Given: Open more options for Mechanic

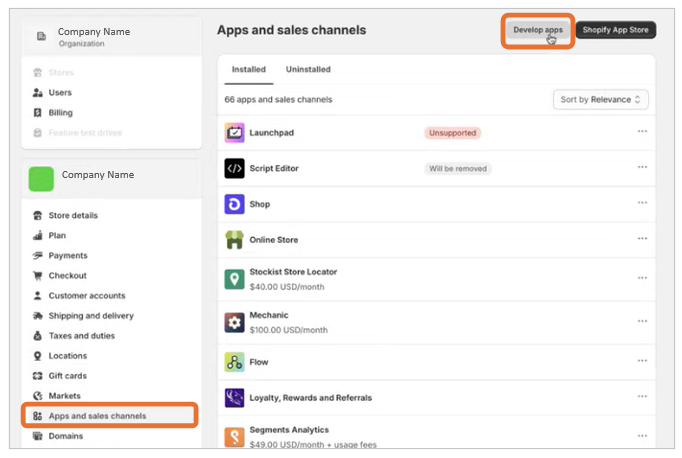Looking at the screenshot, I should [642, 321].
